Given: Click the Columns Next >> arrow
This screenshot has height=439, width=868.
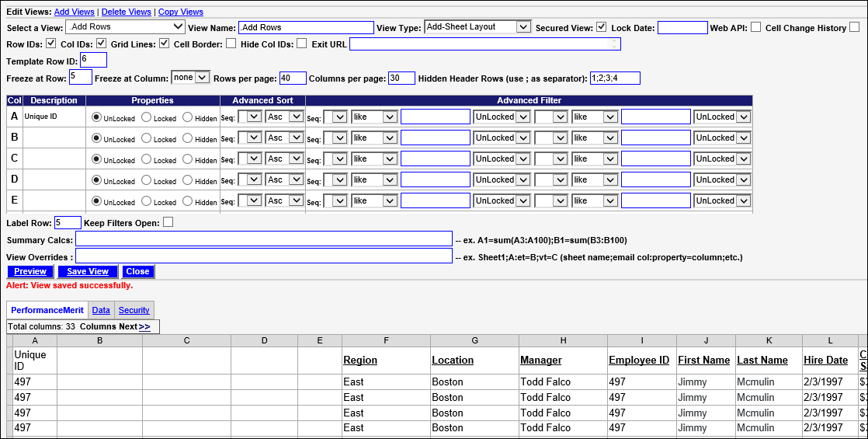Looking at the screenshot, I should click(x=144, y=327).
